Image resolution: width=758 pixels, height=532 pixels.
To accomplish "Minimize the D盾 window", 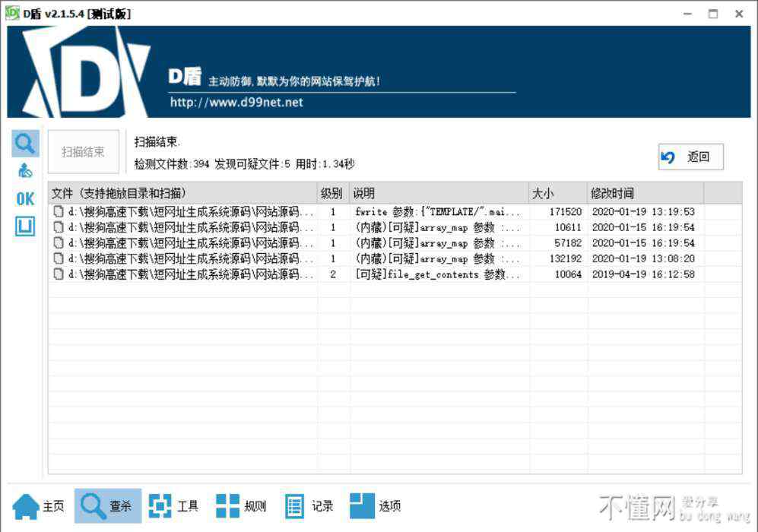I will tap(687, 14).
